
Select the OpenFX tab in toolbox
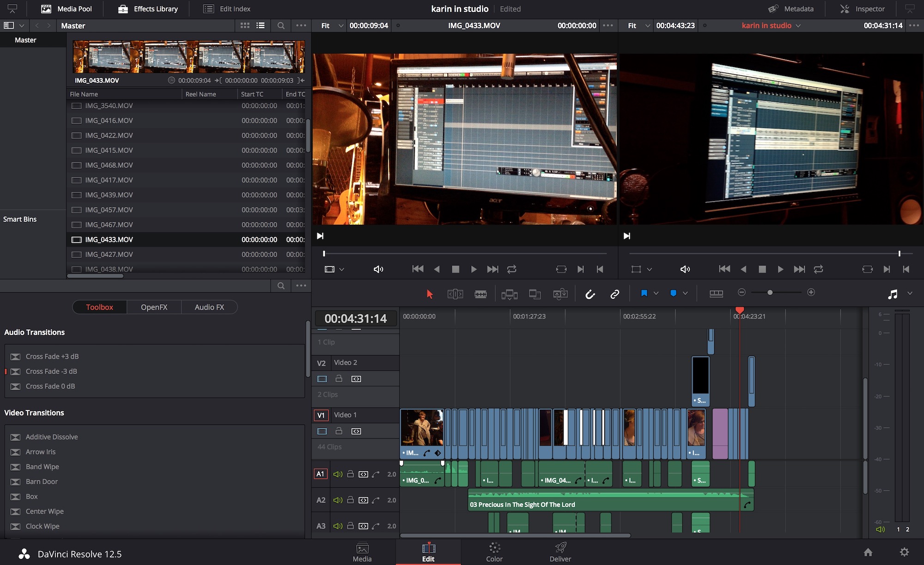(154, 307)
